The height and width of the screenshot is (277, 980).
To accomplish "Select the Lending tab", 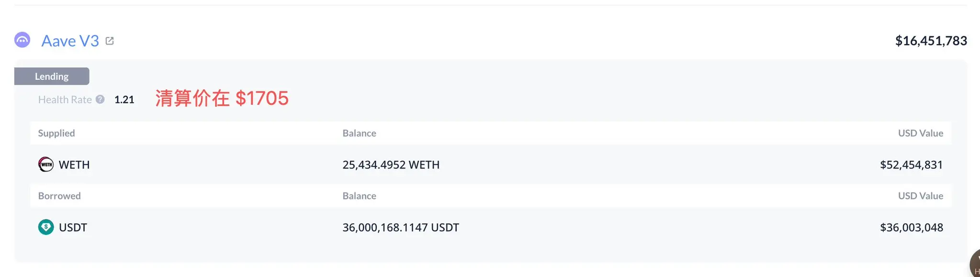I will point(52,77).
